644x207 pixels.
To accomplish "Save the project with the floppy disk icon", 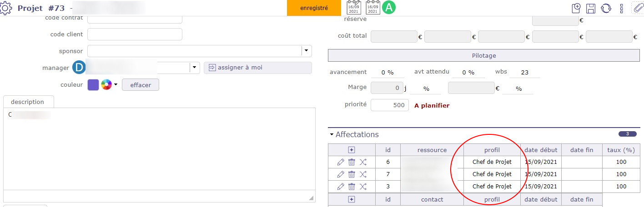I will [x=591, y=8].
